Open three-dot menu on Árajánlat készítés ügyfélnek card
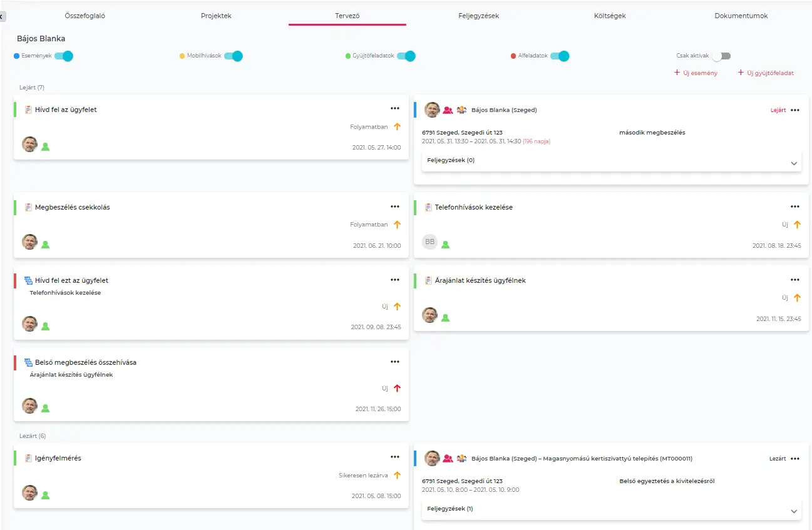 coord(794,280)
